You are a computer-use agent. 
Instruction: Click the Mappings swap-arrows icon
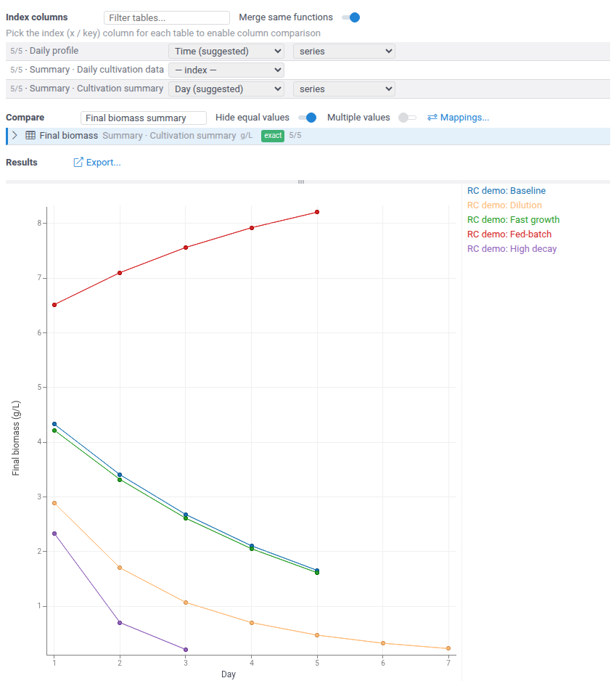(x=432, y=118)
